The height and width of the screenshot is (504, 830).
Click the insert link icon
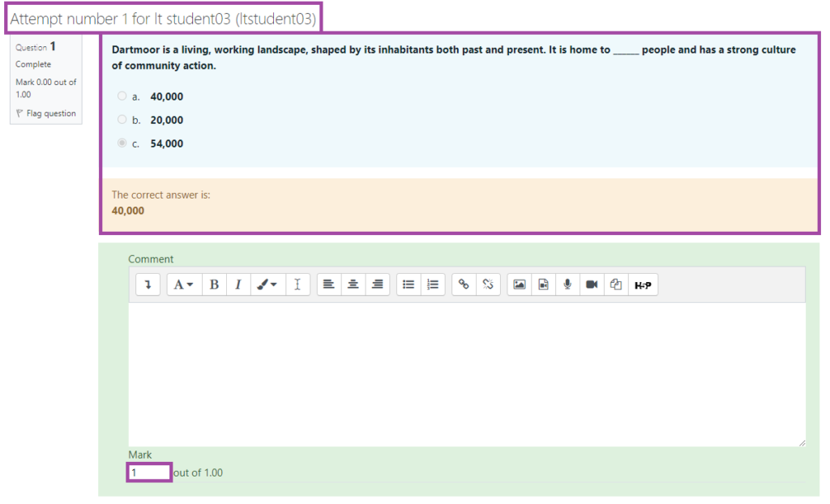(x=464, y=284)
